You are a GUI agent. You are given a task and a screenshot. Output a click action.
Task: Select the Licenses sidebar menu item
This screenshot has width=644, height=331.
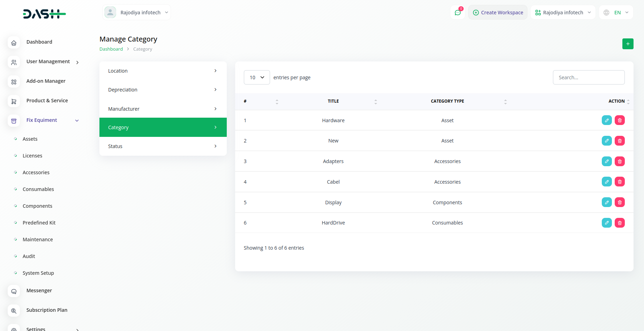[x=32, y=156]
